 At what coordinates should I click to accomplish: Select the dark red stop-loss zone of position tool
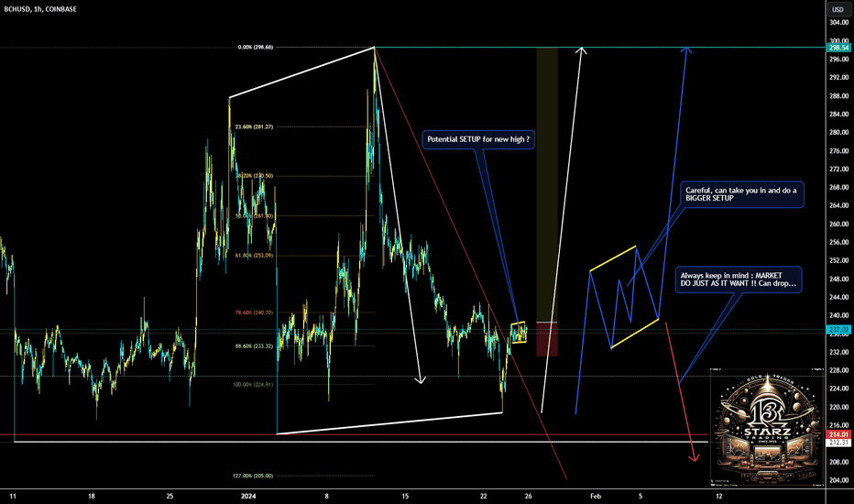tap(547, 339)
